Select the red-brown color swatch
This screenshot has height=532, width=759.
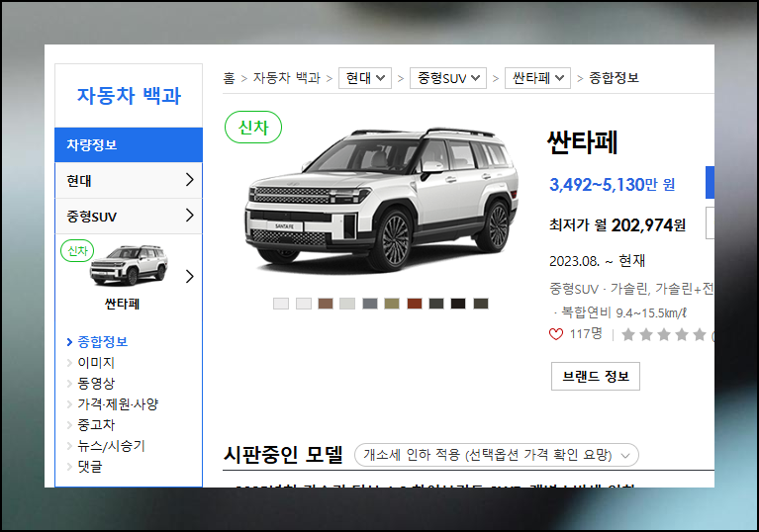[415, 304]
